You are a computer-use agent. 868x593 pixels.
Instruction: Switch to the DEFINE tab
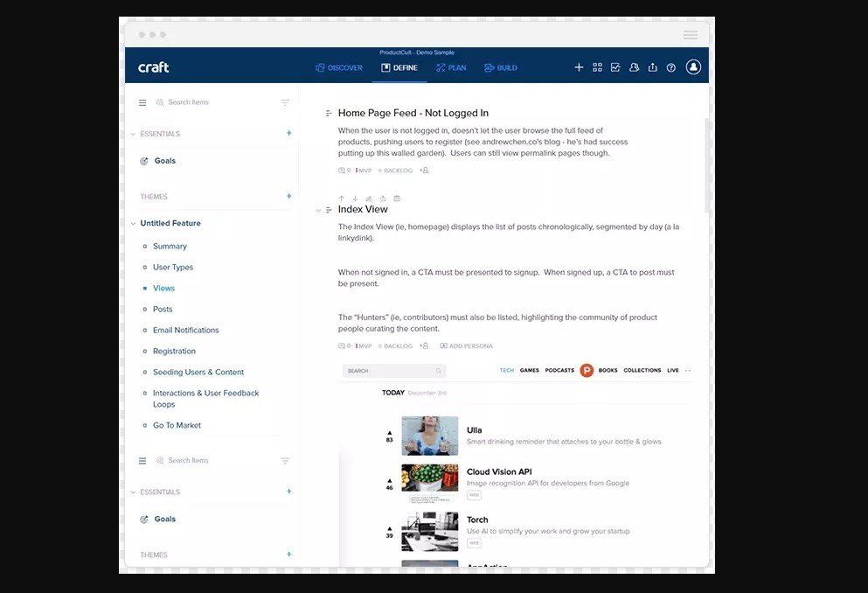click(x=399, y=67)
